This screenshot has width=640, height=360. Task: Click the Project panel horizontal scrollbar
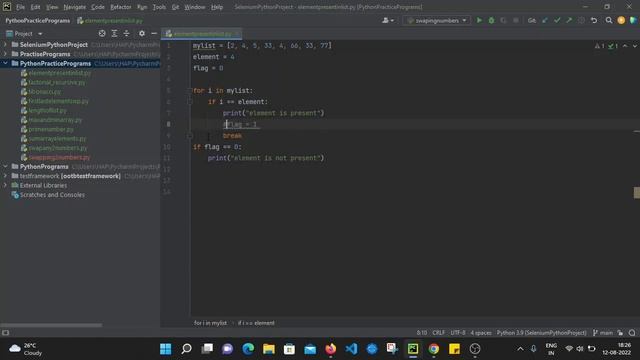pos(51,325)
